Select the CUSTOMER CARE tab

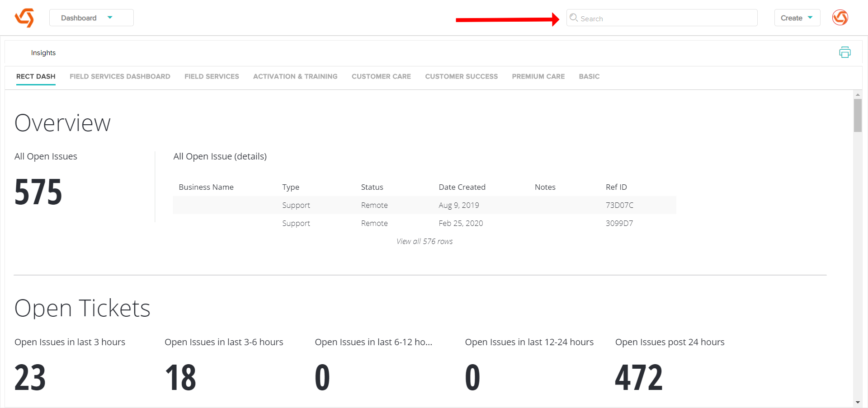point(381,76)
